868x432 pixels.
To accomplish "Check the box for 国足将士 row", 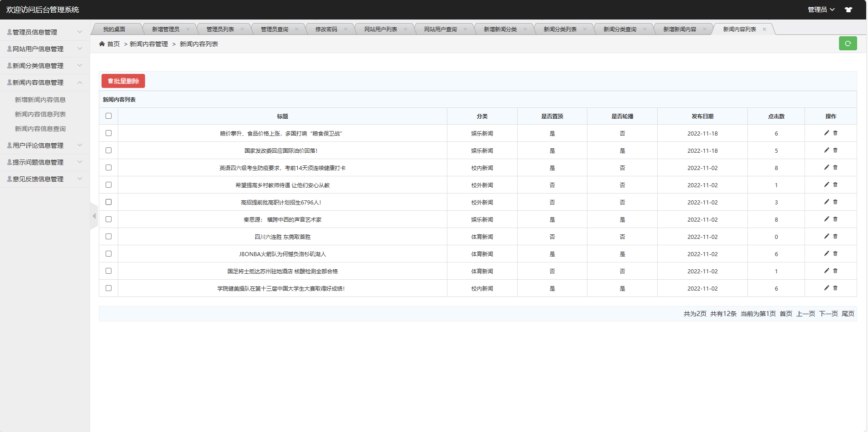I will [x=108, y=271].
